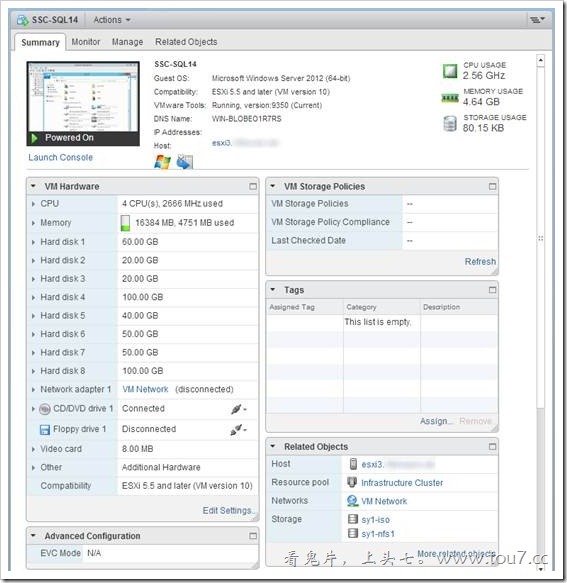Click the memory usage bar indicator
The image size is (567, 583).
pyautogui.click(x=125, y=223)
